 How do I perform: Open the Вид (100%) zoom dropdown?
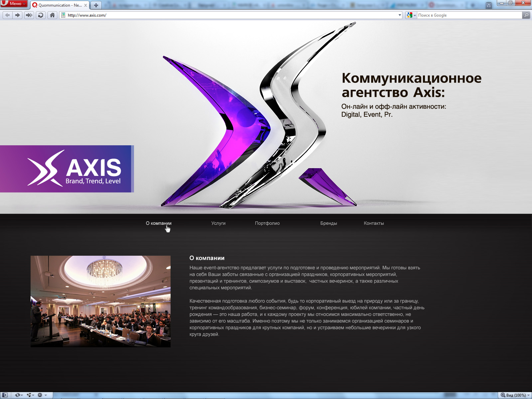click(515, 395)
